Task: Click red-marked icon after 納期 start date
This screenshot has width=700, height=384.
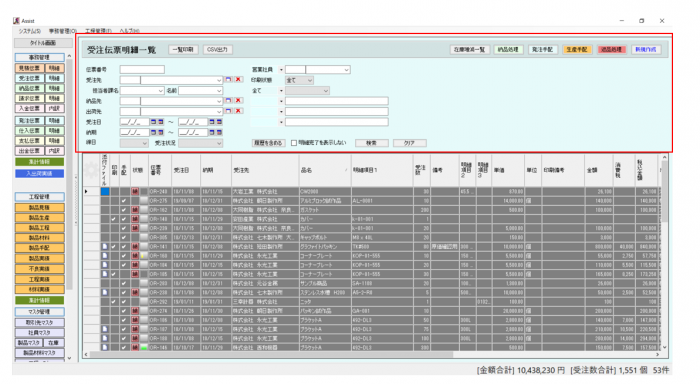Action: (x=160, y=132)
